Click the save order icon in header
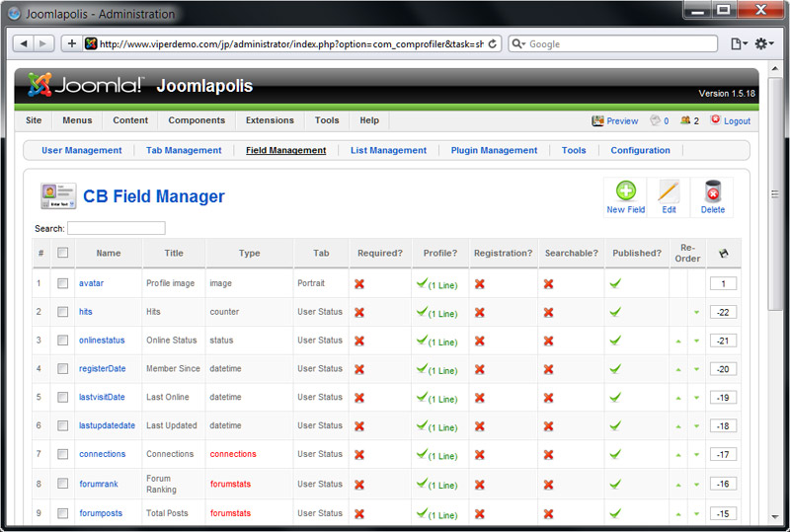 [724, 253]
